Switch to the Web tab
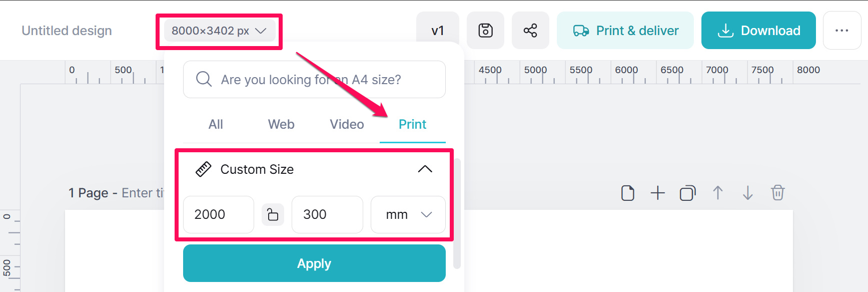The image size is (868, 292). pos(281,124)
